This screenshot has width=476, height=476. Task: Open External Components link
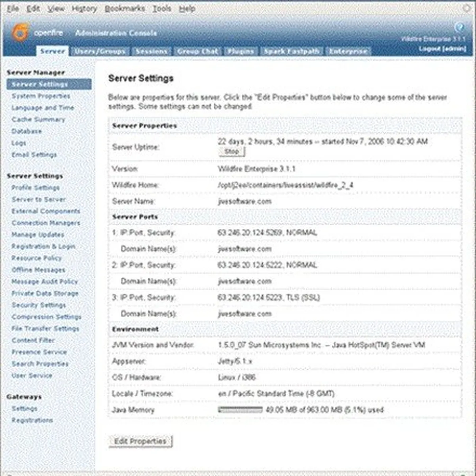46,211
